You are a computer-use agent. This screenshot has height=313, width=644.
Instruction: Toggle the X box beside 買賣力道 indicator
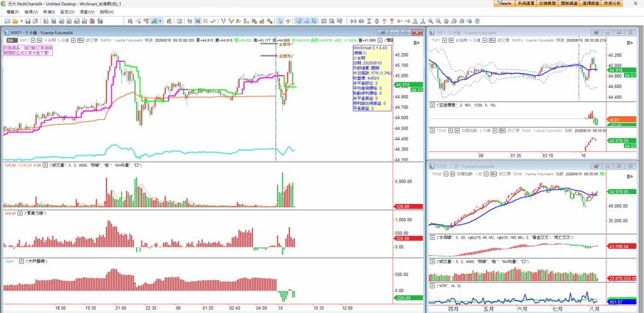tap(21, 213)
